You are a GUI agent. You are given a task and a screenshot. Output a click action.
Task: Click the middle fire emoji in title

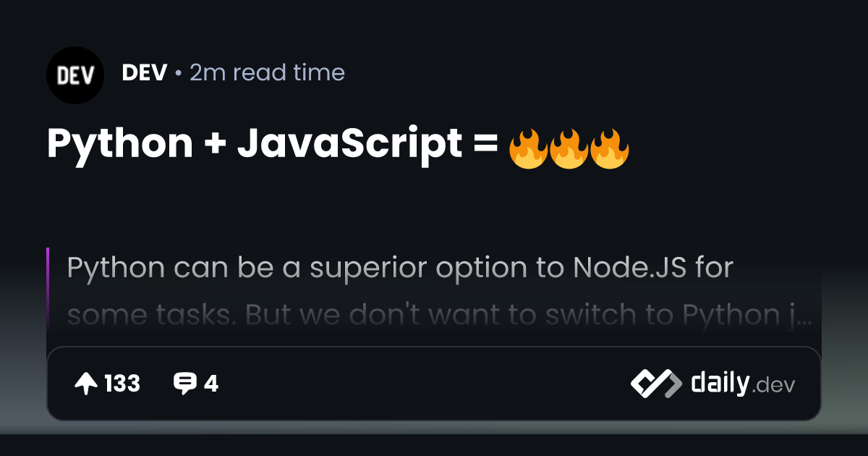click(x=569, y=149)
